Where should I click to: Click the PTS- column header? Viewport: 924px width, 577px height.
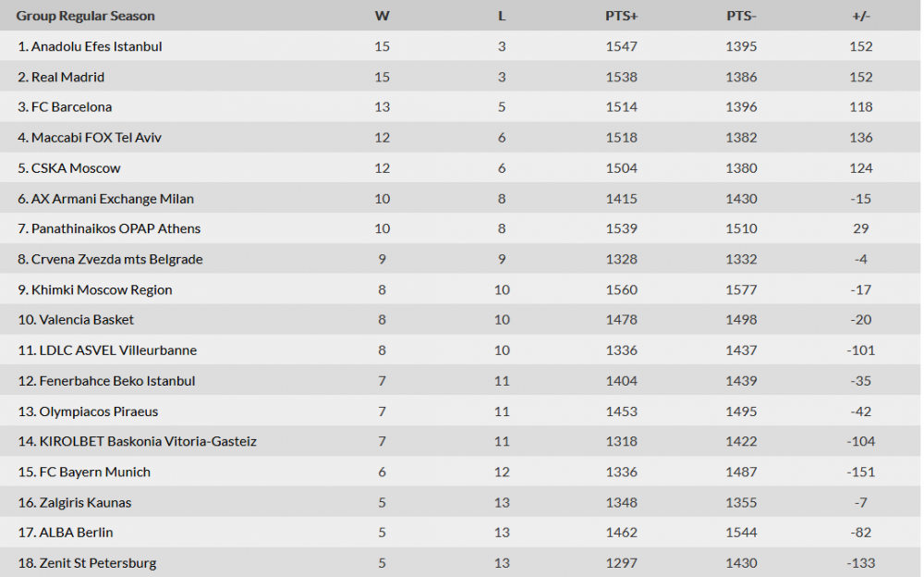coord(741,16)
